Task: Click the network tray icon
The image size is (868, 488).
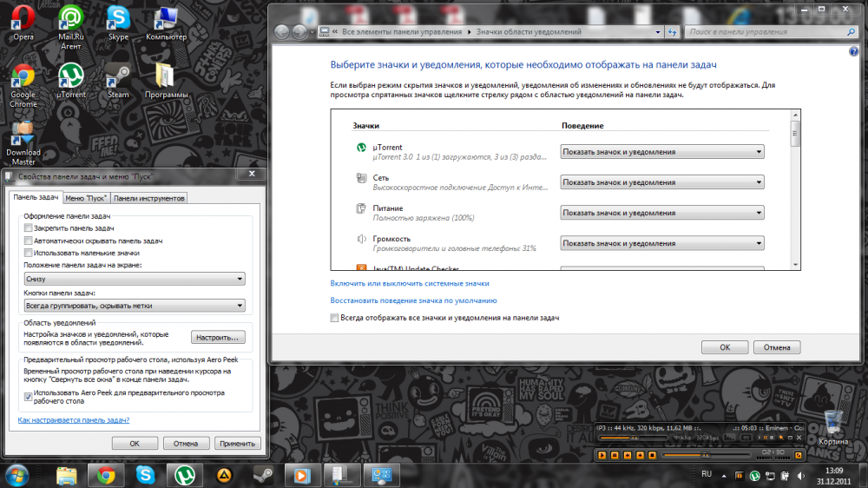Action: 770,476
